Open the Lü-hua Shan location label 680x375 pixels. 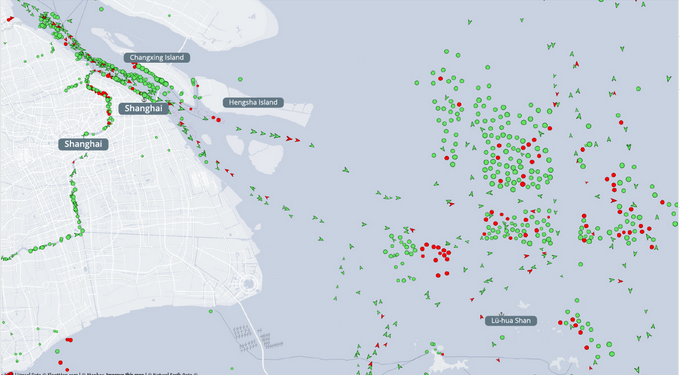[x=511, y=321]
